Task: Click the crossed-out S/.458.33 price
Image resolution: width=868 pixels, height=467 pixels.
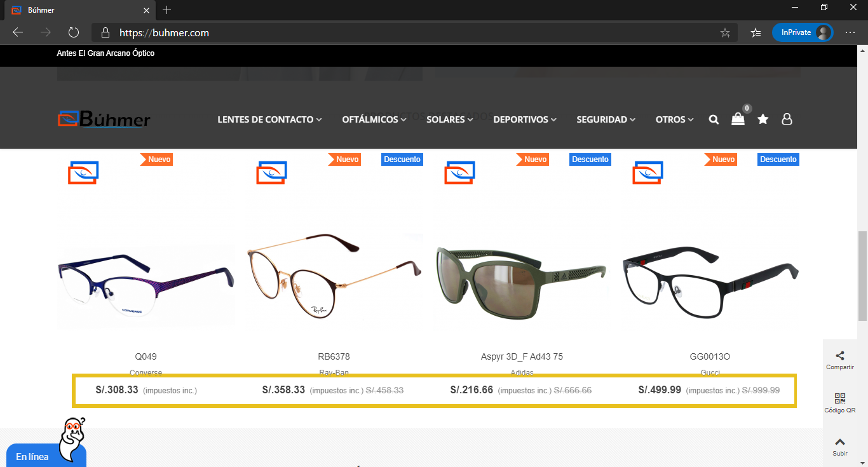Action: click(384, 390)
